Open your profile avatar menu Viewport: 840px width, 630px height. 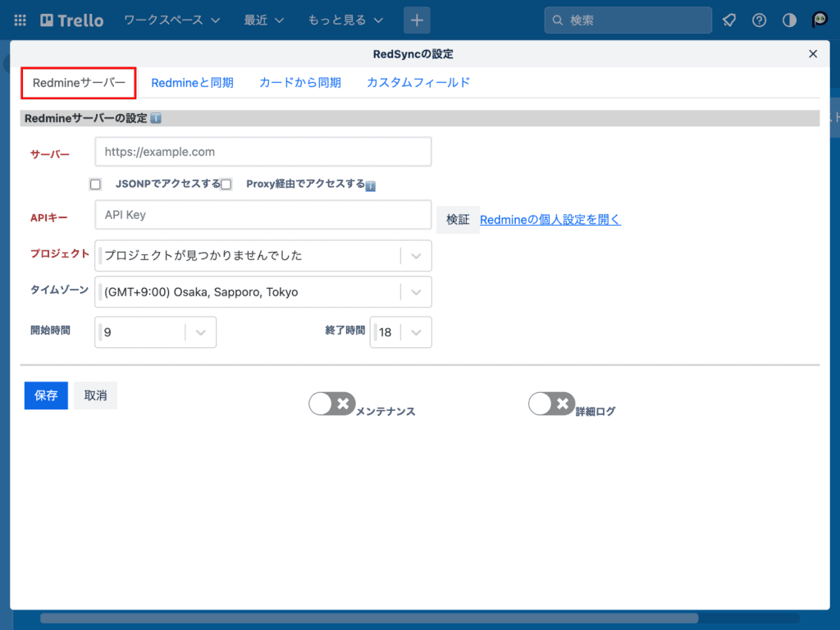pos(819,20)
